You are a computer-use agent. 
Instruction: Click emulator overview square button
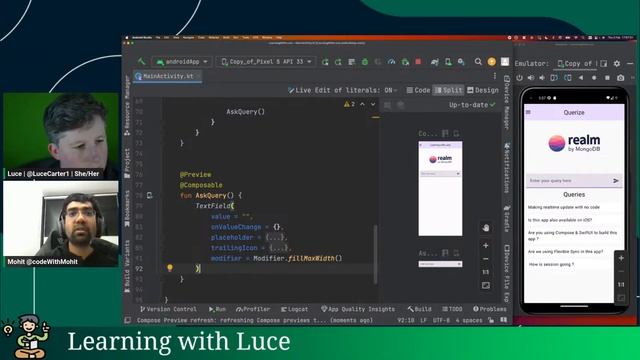coord(607,78)
